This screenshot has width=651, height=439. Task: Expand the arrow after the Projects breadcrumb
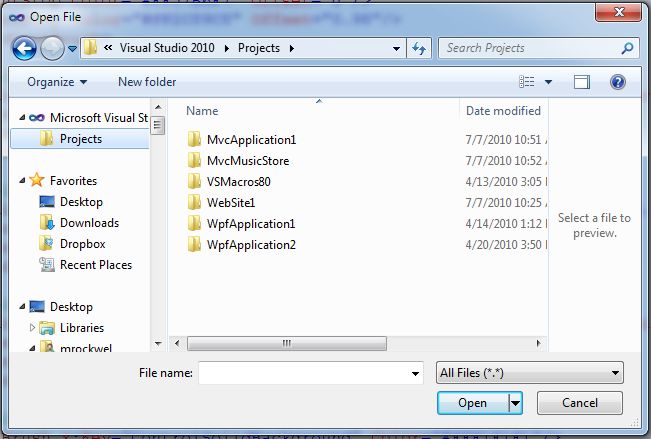point(292,48)
